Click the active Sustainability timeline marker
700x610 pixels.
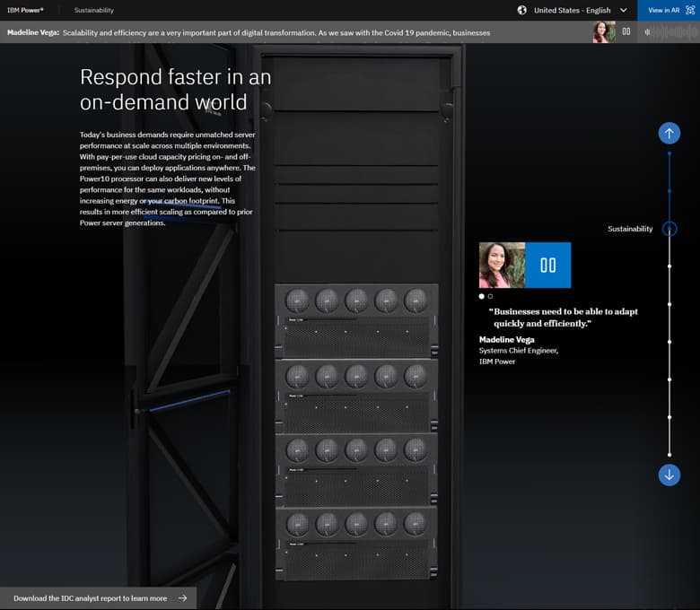(669, 229)
